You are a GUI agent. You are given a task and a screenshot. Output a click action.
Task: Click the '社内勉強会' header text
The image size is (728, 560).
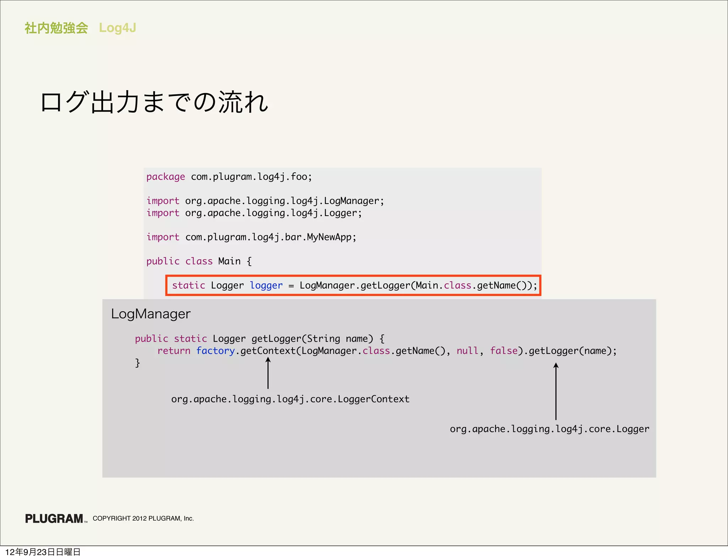click(56, 28)
